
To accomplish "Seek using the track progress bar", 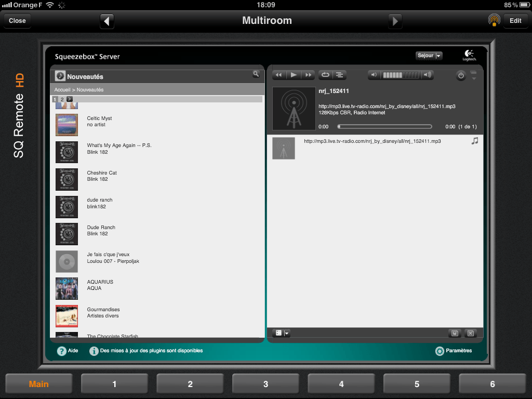I will (385, 127).
